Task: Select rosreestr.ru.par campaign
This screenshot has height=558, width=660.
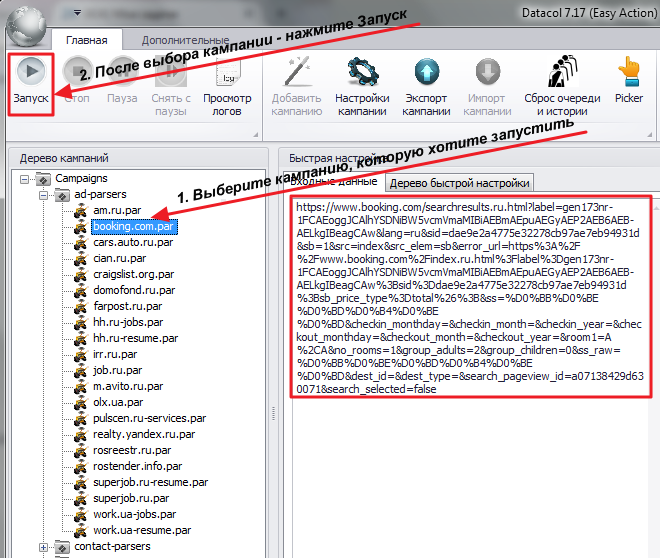Action: tap(132, 450)
